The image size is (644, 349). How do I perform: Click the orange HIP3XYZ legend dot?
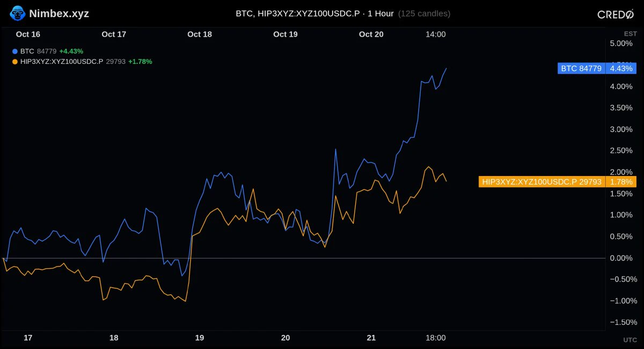[14, 62]
